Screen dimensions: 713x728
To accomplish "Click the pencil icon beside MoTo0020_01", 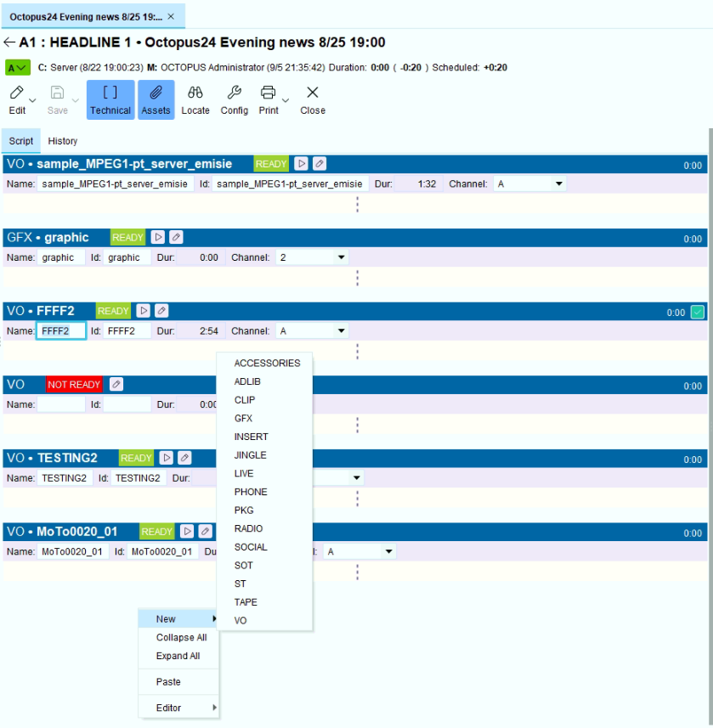I will click(x=206, y=531).
